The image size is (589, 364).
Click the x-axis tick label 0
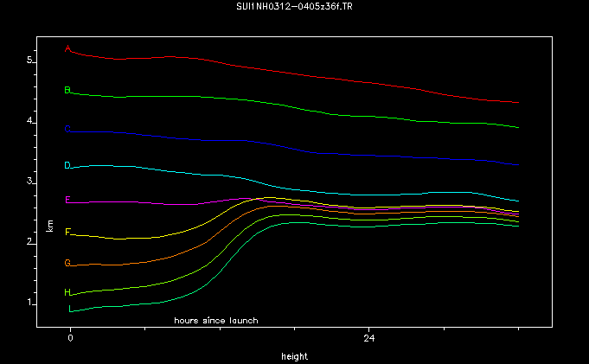click(x=70, y=338)
